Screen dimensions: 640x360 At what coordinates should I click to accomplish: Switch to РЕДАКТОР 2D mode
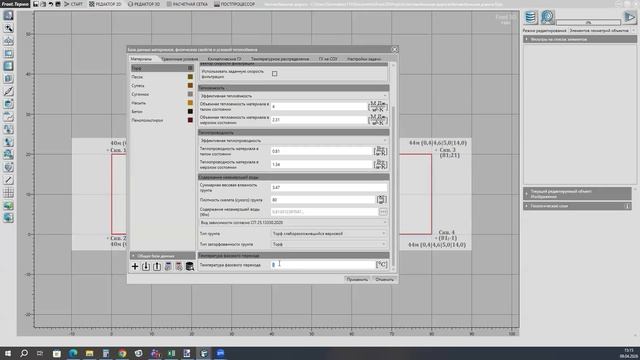click(x=105, y=4)
